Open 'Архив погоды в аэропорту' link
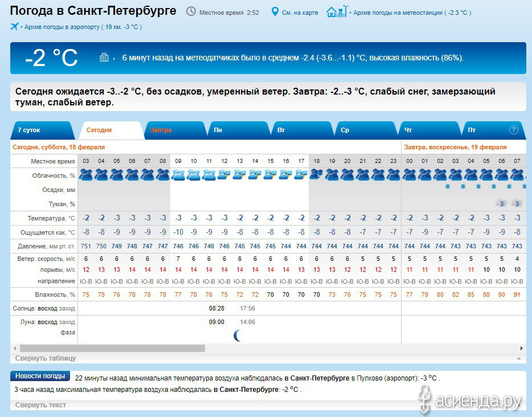The width and height of the screenshot is (532, 417). [x=83, y=27]
